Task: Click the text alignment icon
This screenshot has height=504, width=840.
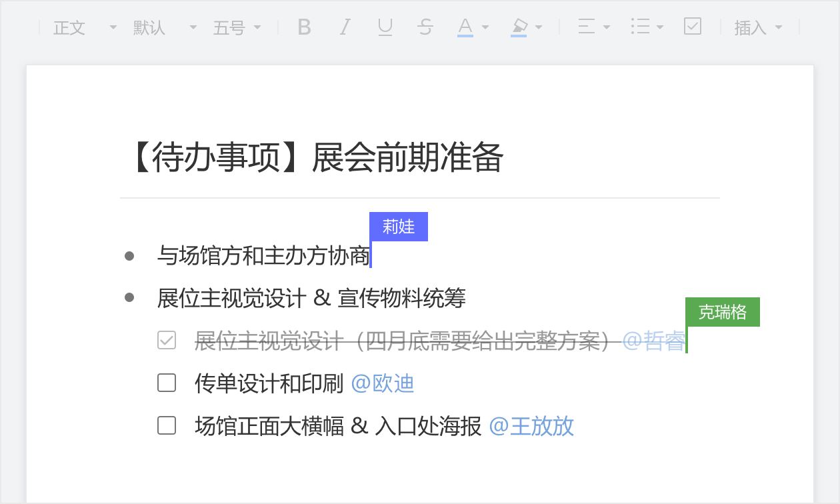Action: tap(587, 27)
